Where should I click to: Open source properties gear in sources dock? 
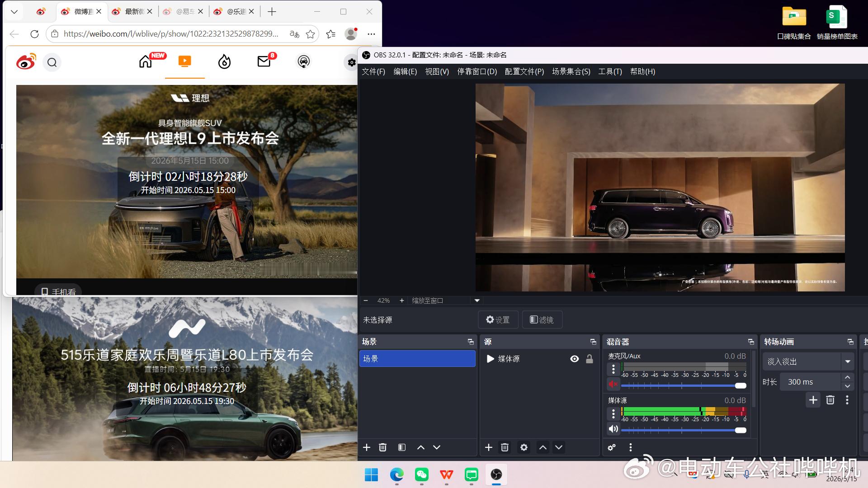pos(524,447)
